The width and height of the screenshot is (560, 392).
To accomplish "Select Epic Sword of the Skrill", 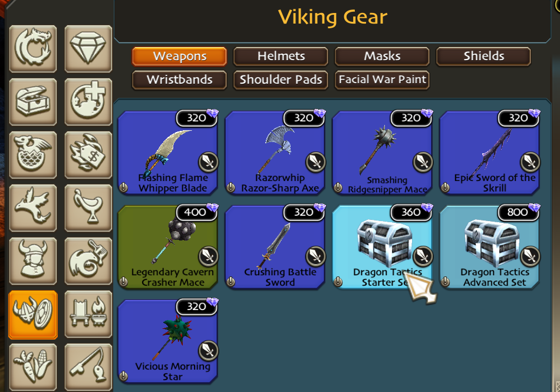I will tap(489, 153).
